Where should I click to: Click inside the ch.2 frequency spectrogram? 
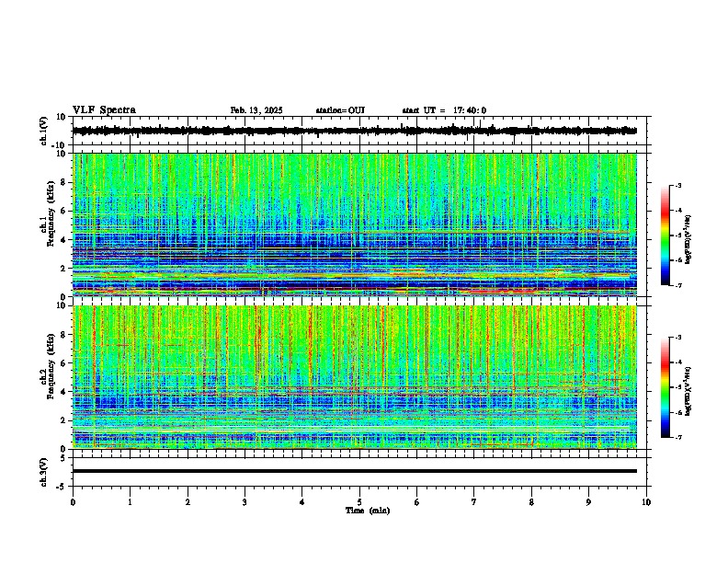(x=355, y=377)
